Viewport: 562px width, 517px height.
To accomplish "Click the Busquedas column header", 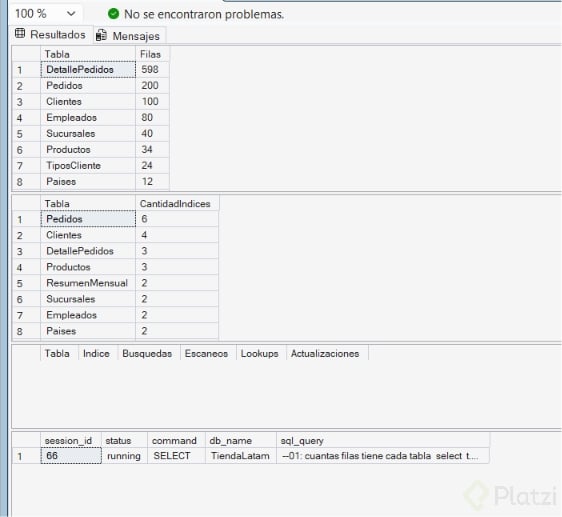I will [148, 354].
